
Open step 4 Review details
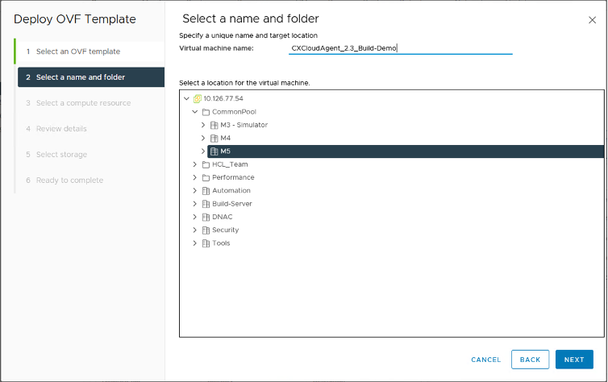coord(91,129)
